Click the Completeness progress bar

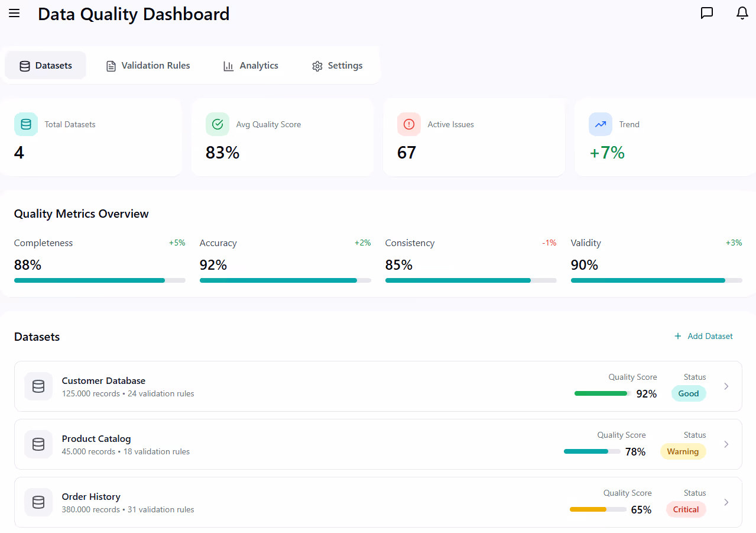(99, 280)
